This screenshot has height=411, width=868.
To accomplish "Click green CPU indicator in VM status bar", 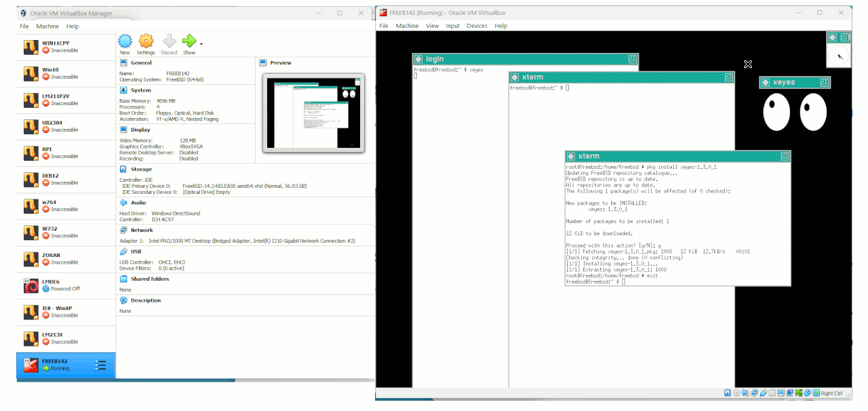I will click(x=798, y=393).
